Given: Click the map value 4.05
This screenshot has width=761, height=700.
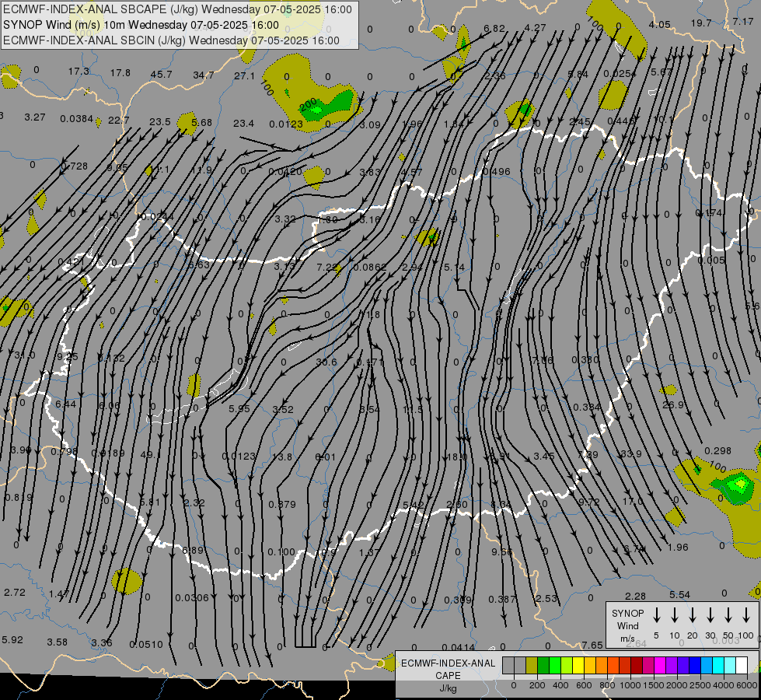Looking at the screenshot, I should click(660, 24).
